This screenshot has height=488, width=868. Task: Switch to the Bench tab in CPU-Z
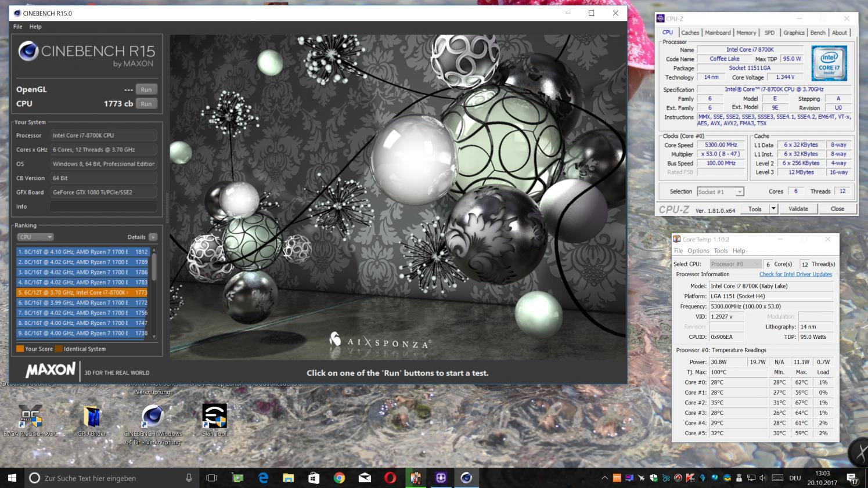(x=817, y=32)
